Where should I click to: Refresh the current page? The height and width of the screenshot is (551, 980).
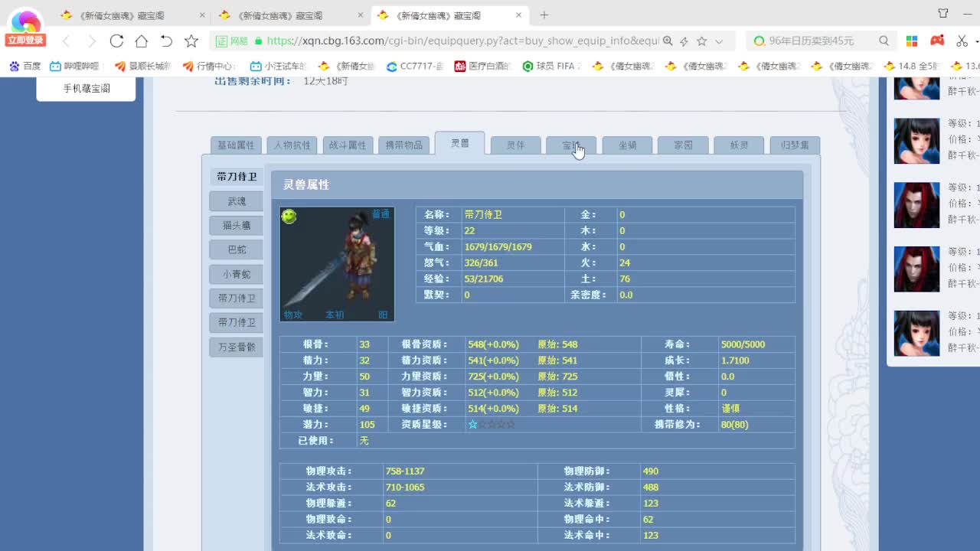[116, 41]
